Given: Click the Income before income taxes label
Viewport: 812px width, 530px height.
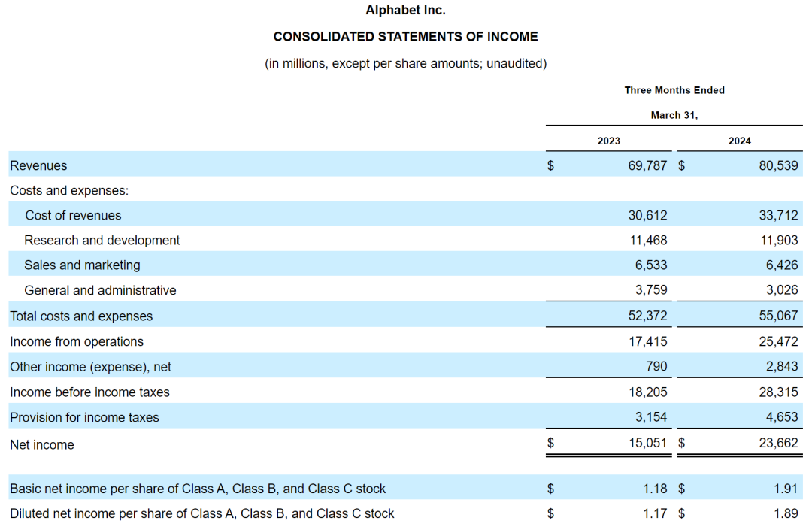Looking at the screenshot, I should tap(89, 392).
